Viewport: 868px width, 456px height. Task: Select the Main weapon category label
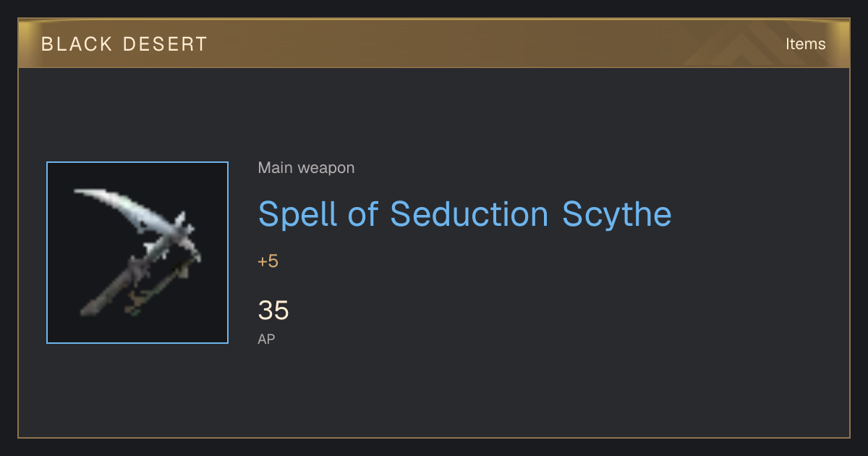click(x=306, y=168)
